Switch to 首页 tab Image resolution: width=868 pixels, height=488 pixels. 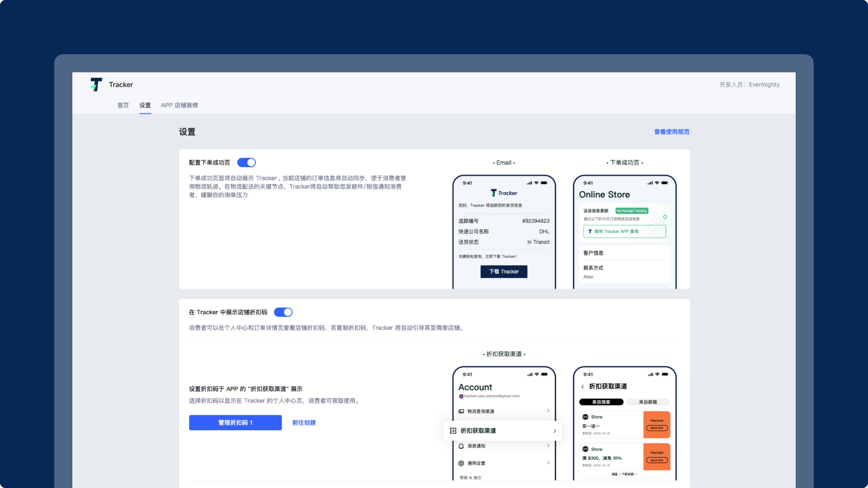(123, 105)
